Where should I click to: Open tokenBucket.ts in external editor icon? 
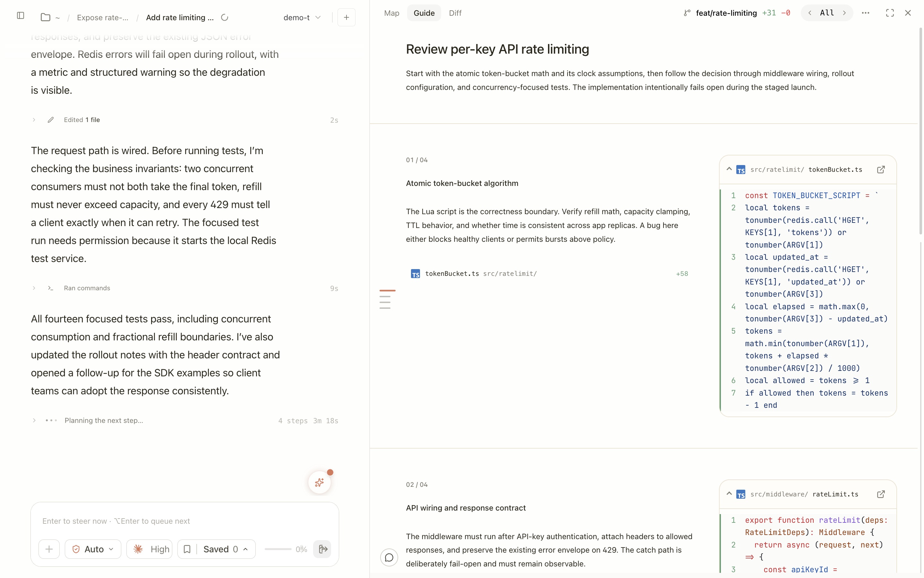click(x=880, y=170)
